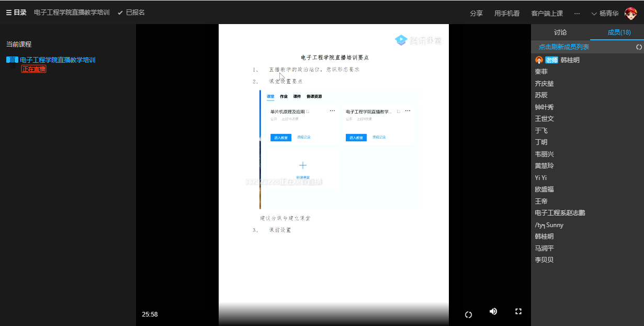This screenshot has height=326, width=644.
Task: Refresh the live video stream
Action: point(469,314)
